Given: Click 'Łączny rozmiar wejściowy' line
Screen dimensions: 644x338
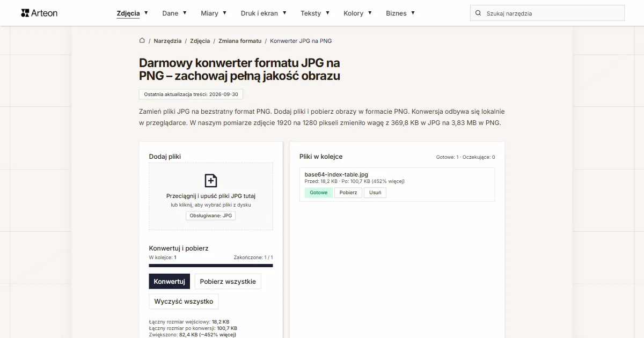Looking at the screenshot, I should (x=189, y=322).
